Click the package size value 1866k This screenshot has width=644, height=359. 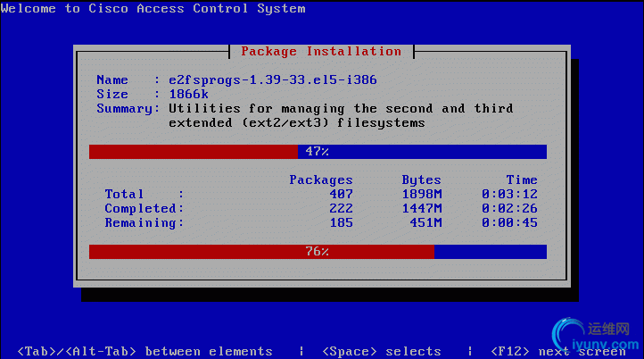188,94
